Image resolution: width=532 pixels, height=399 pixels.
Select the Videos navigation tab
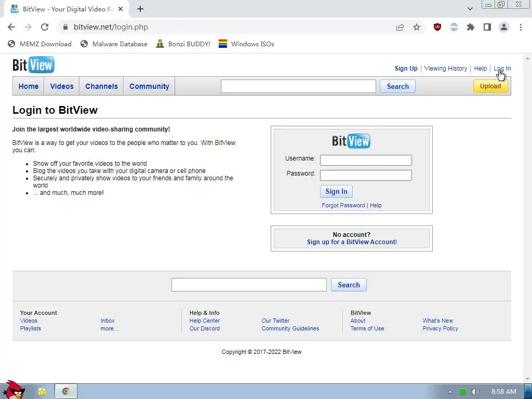[x=62, y=86]
